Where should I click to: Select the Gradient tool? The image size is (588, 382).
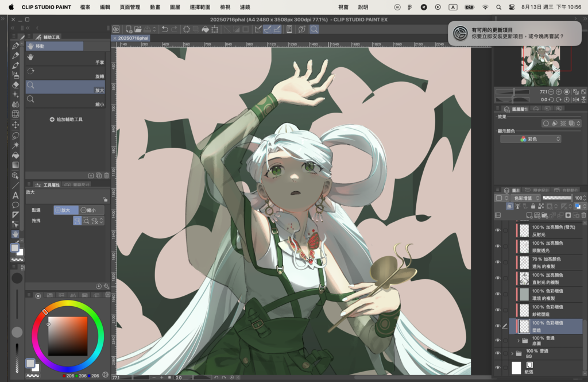(16, 165)
